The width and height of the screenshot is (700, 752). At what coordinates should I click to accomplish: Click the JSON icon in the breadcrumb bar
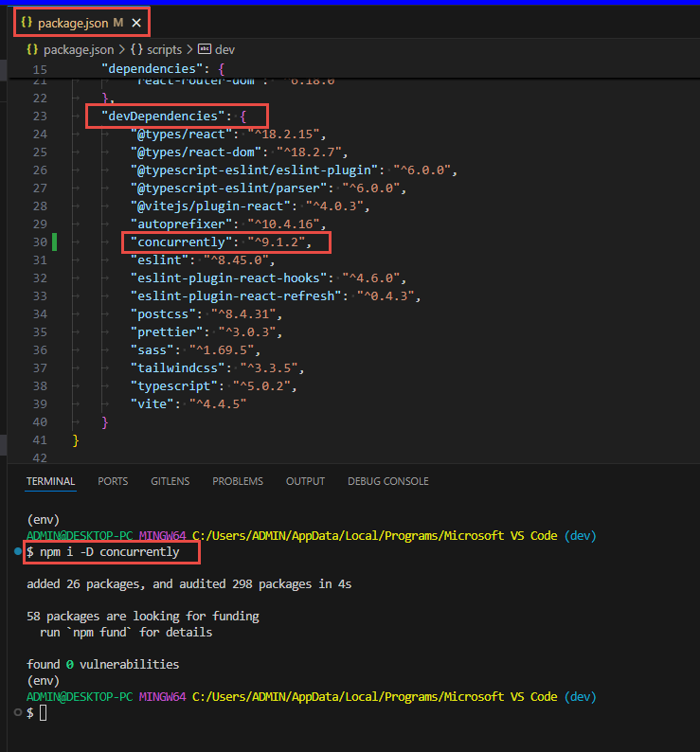(32, 49)
